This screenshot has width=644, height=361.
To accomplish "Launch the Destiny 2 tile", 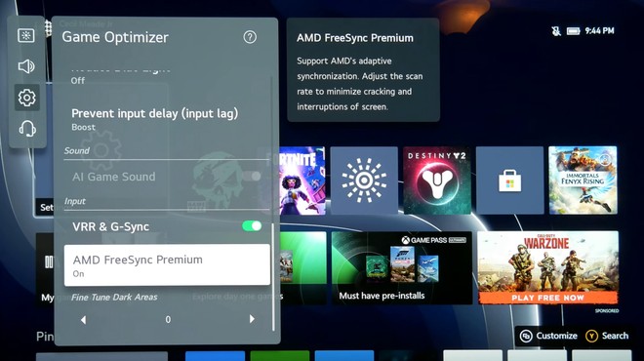I will coord(437,180).
